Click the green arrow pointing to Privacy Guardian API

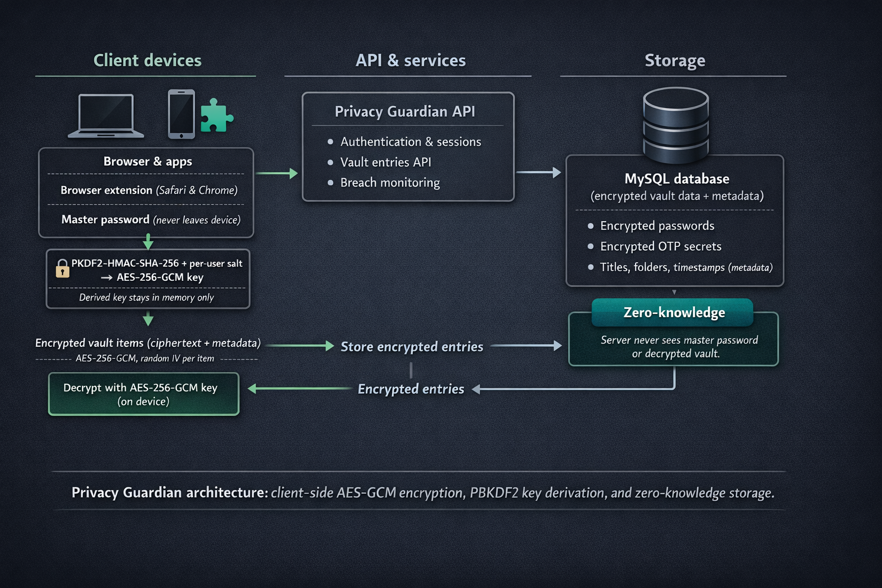pos(277,173)
